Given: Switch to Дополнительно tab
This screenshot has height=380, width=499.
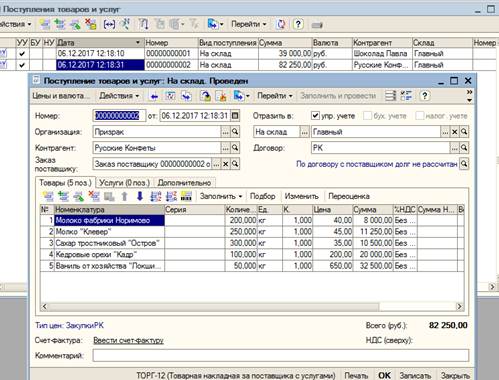Looking at the screenshot, I should 184,183.
